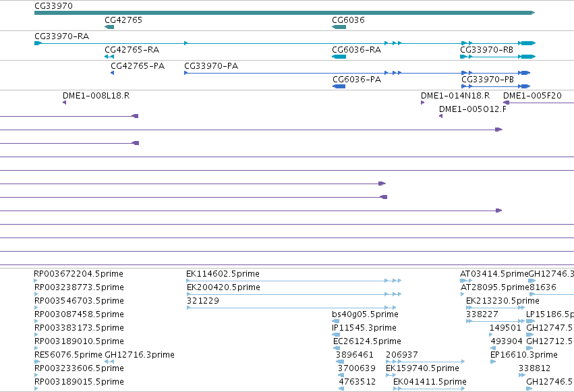Select EST RP003087458.5prime
The height and width of the screenshot is (392, 574).
point(36,321)
